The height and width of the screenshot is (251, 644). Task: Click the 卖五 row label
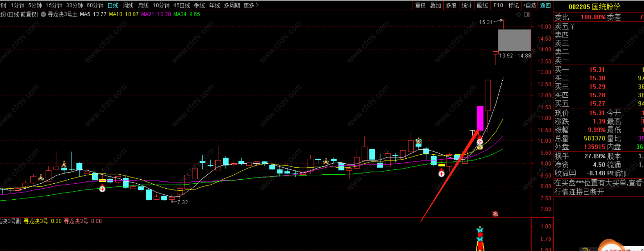tap(562, 27)
